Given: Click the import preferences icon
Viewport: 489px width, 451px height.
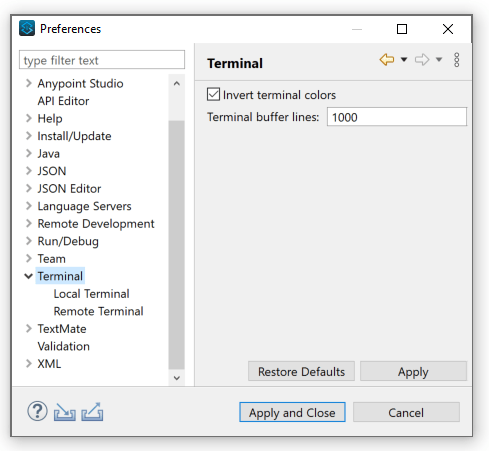Looking at the screenshot, I should [65, 412].
